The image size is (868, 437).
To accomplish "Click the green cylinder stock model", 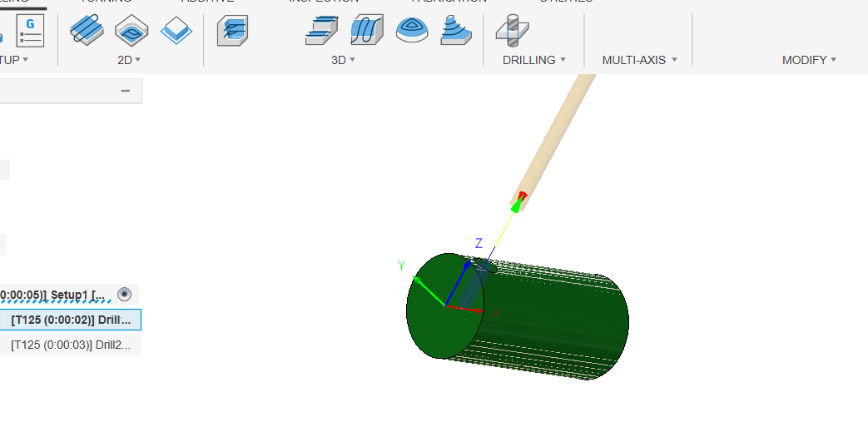I will click(x=549, y=320).
